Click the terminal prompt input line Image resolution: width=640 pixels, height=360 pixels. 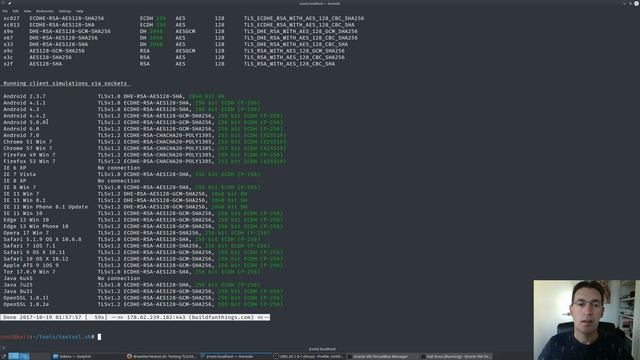click(x=51, y=337)
